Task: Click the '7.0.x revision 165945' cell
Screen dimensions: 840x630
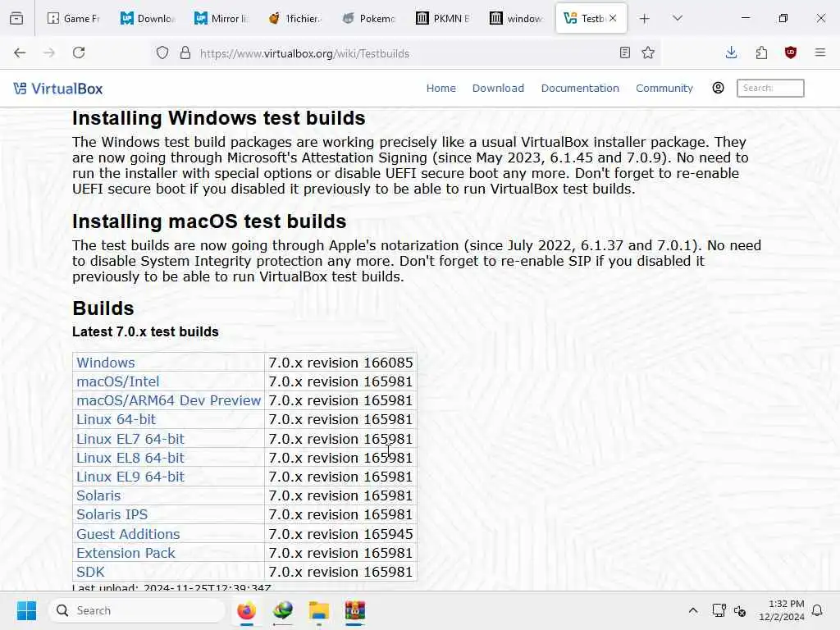Action: (x=340, y=534)
